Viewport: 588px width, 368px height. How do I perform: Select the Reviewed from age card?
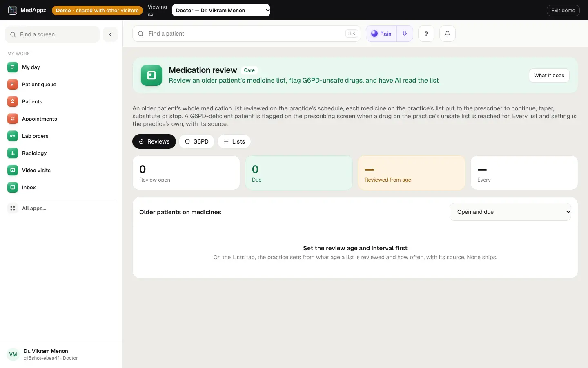coord(412,173)
